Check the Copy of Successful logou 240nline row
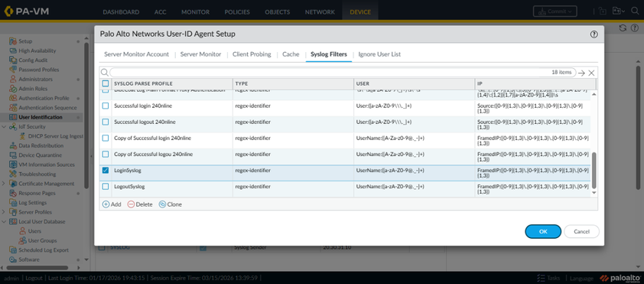The width and height of the screenshot is (644, 284). coord(106,154)
